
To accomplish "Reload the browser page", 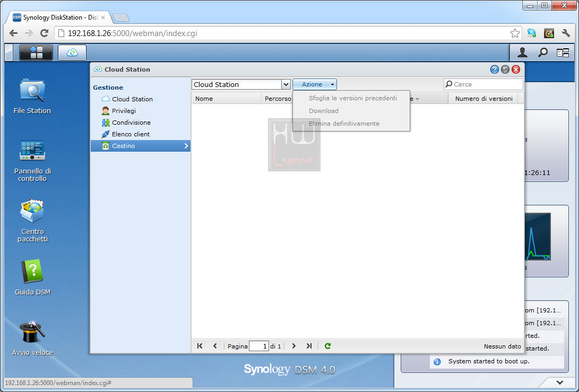I will [44, 33].
